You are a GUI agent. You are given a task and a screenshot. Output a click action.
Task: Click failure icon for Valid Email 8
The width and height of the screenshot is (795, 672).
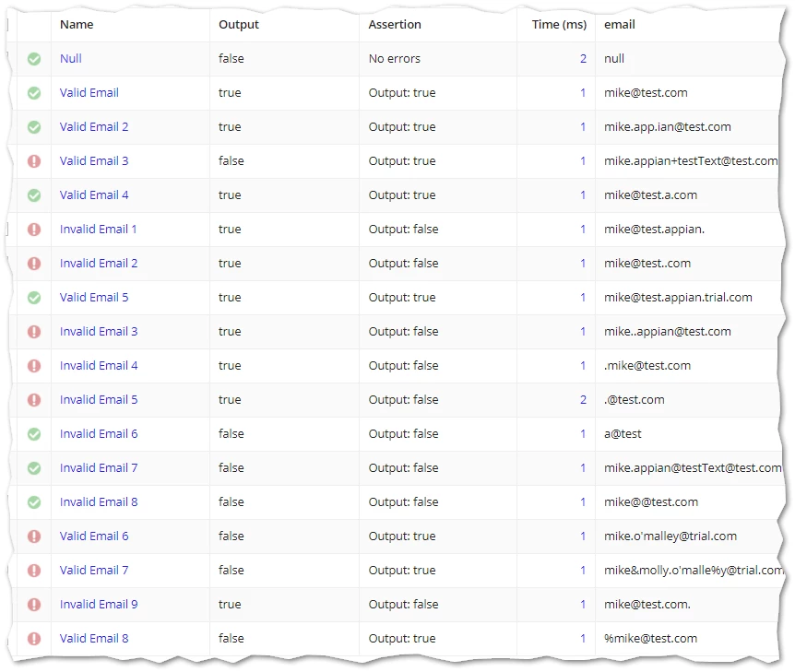[x=34, y=639]
